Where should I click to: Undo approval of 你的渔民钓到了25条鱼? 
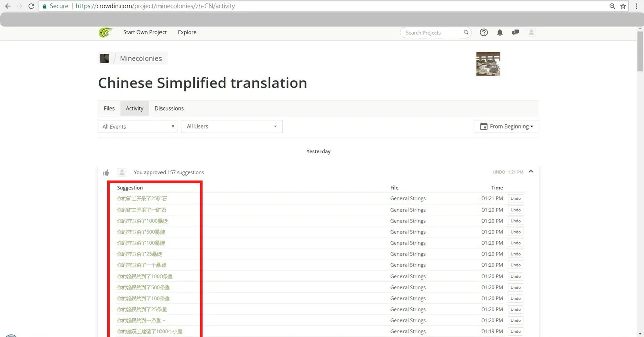pyautogui.click(x=515, y=309)
